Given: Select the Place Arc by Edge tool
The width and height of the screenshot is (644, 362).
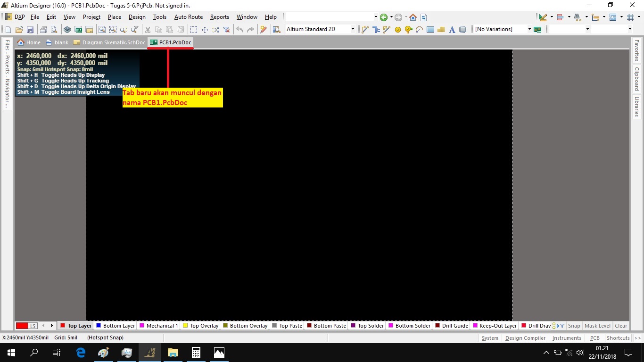Looking at the screenshot, I should (x=419, y=29).
